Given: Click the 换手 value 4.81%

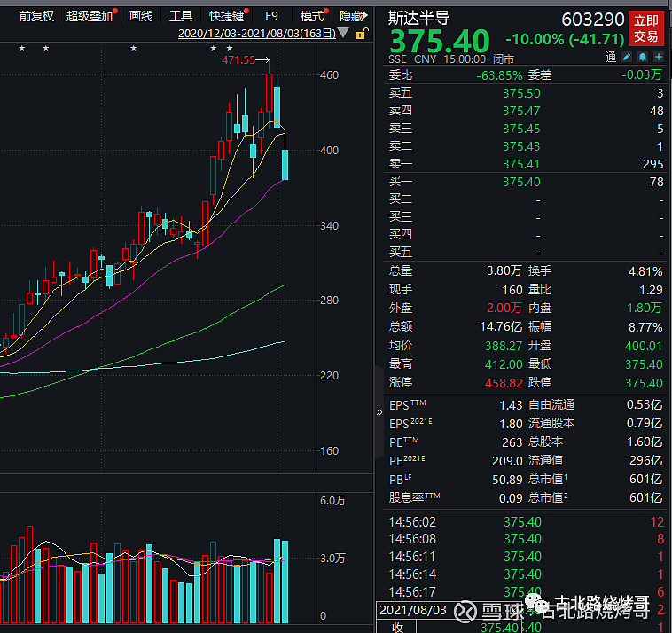Looking at the screenshot, I should tap(645, 271).
